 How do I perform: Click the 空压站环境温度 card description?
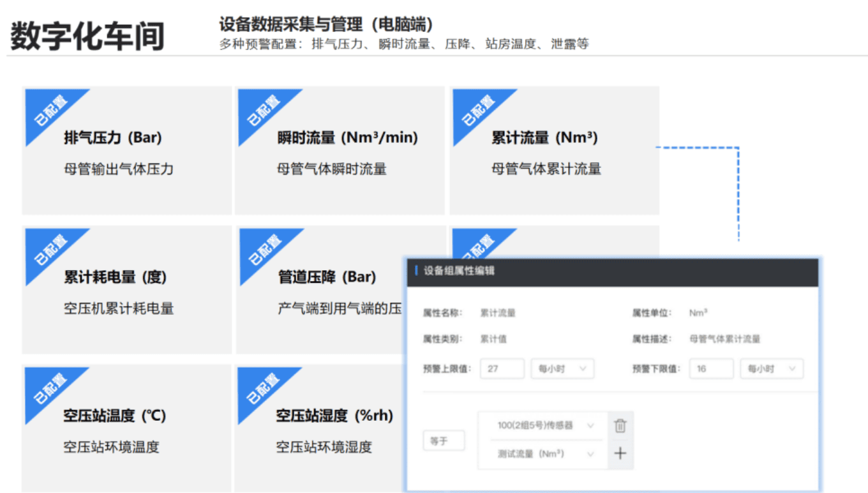[112, 447]
